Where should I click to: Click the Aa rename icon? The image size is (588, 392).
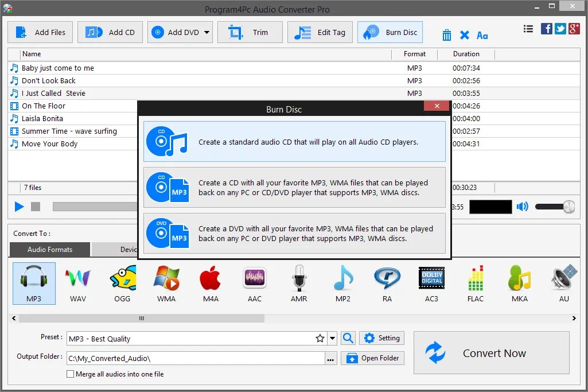click(482, 35)
